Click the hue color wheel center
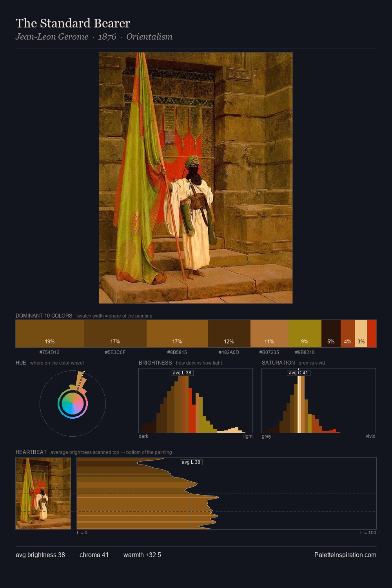The width and height of the screenshot is (392, 588). [x=73, y=403]
